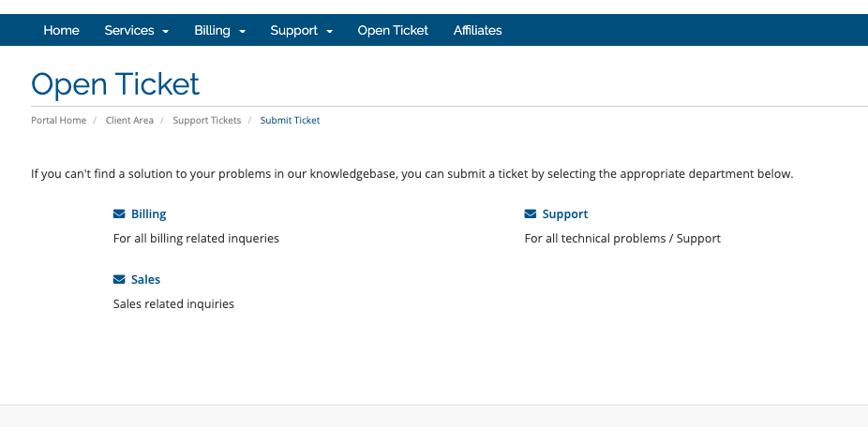Select Open Ticket in the top navigation
The width and height of the screenshot is (868, 427).
[x=393, y=30]
